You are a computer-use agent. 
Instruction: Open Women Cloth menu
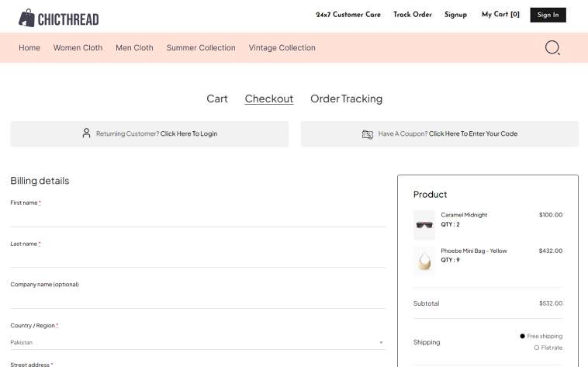point(78,48)
